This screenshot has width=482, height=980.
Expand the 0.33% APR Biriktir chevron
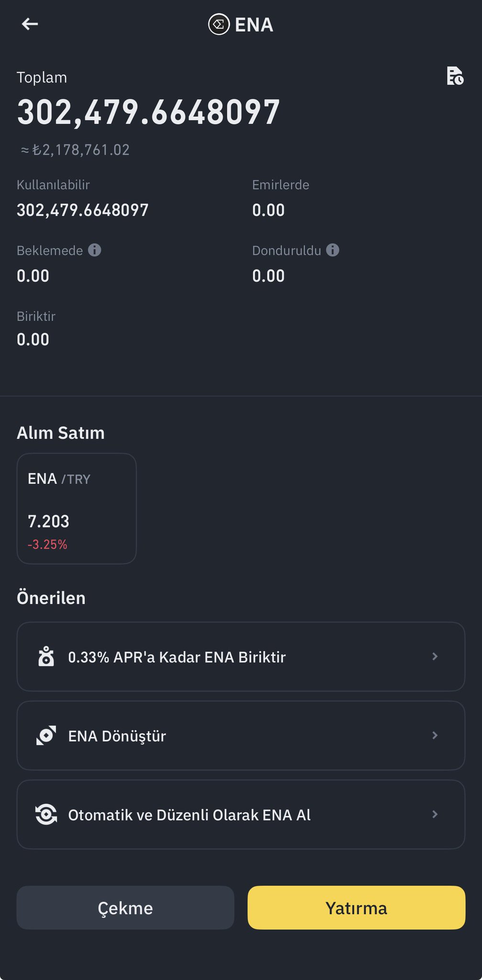tap(435, 657)
